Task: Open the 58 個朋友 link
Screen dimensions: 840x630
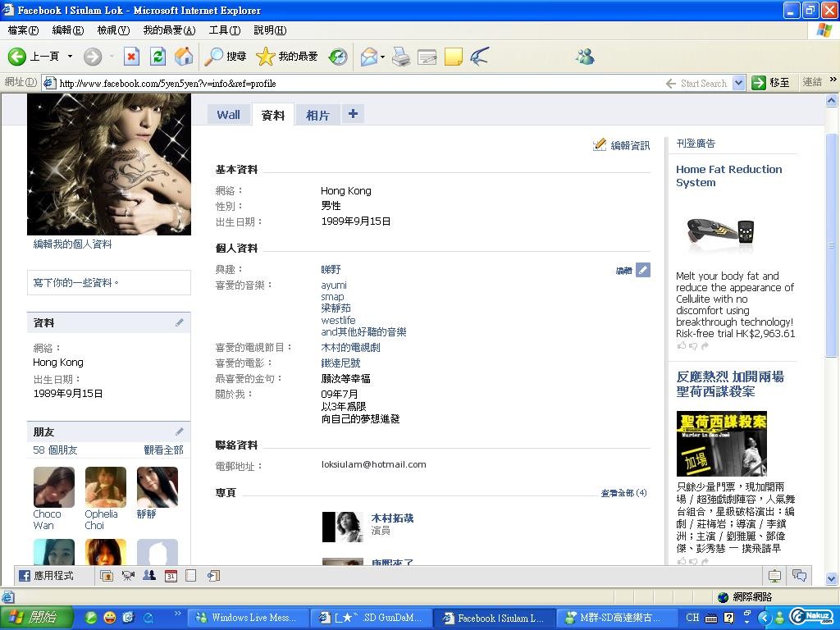Action: [55, 450]
